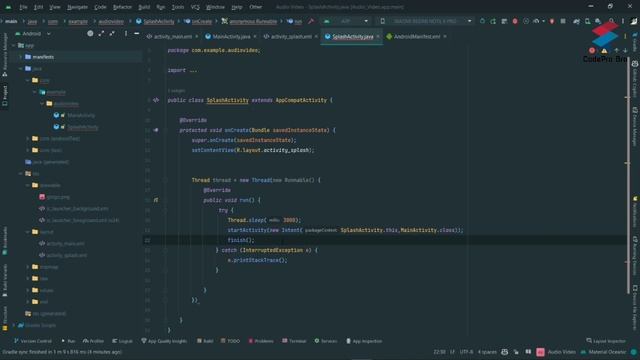Screen dimensions: 640x360
Task: Click the Stop square icon in toolbar
Action: pos(563,21)
